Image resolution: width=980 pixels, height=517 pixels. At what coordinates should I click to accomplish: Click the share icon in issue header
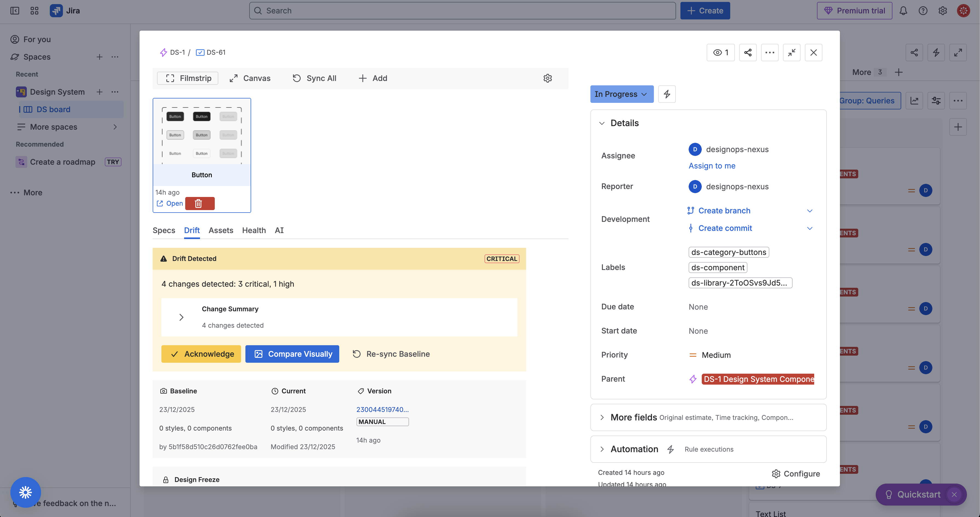[747, 53]
